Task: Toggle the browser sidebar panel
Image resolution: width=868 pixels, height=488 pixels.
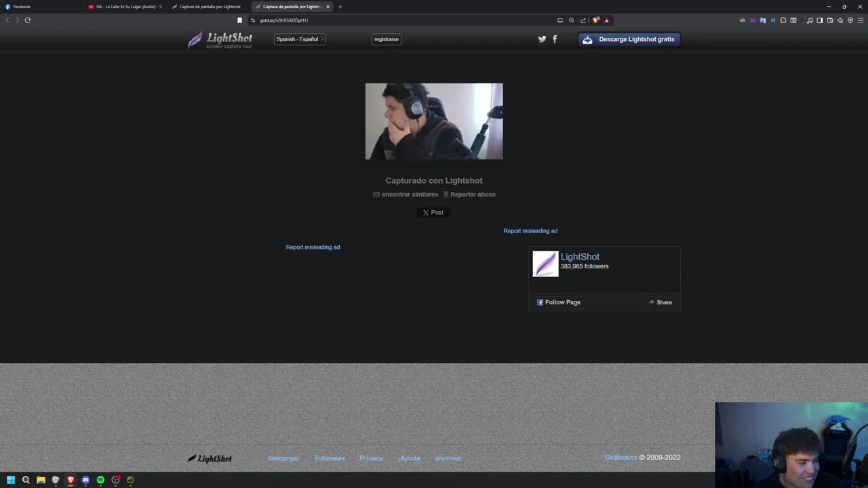Action: (x=820, y=20)
